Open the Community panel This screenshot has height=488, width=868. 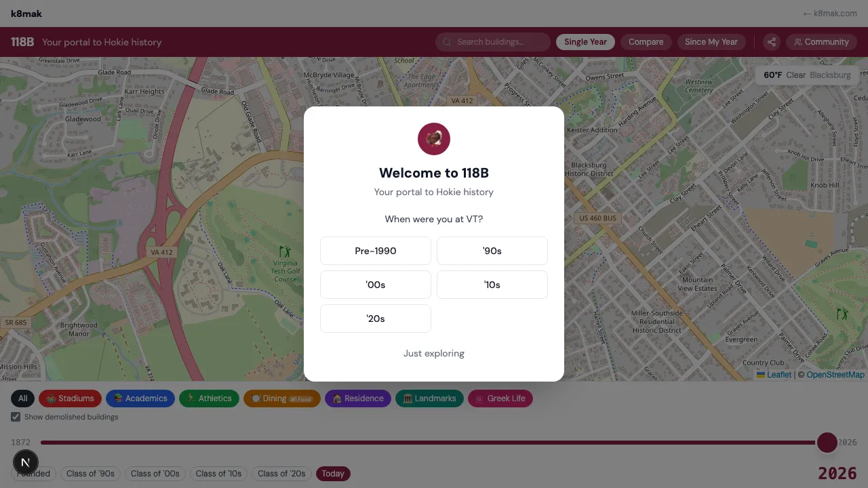pos(821,42)
